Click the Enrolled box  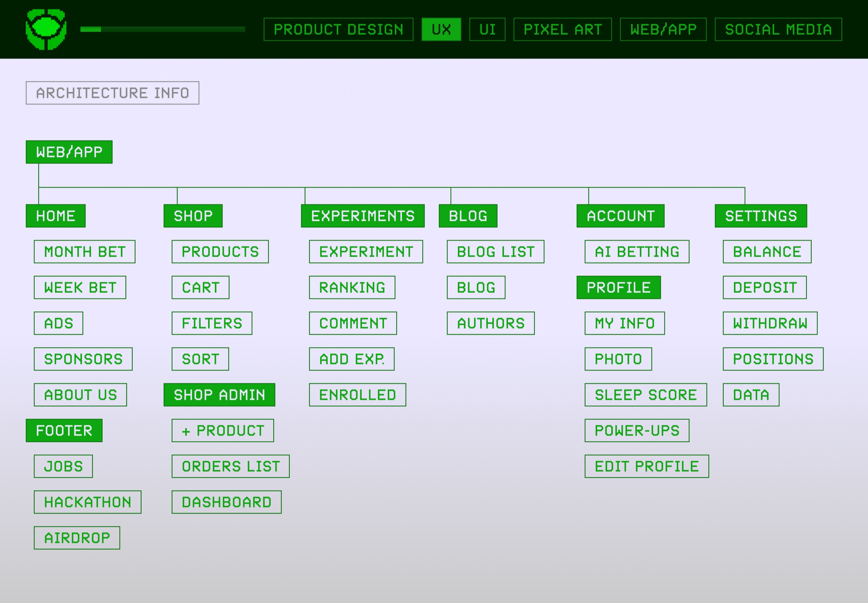(x=358, y=395)
